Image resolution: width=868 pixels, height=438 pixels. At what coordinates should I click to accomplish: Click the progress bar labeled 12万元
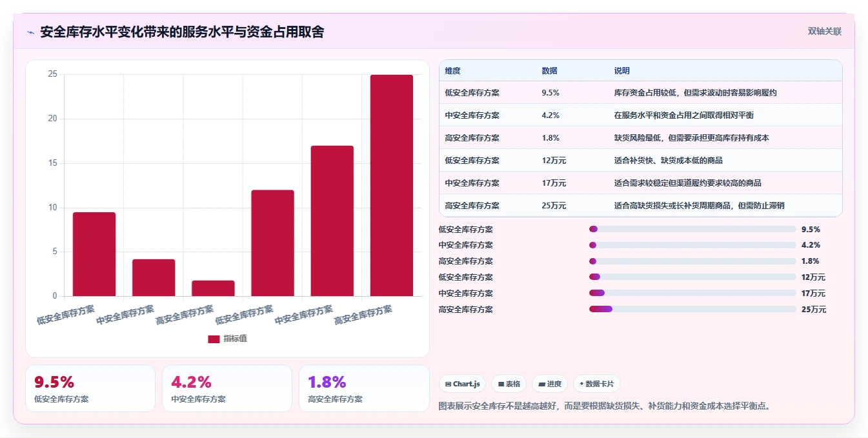tap(692, 277)
